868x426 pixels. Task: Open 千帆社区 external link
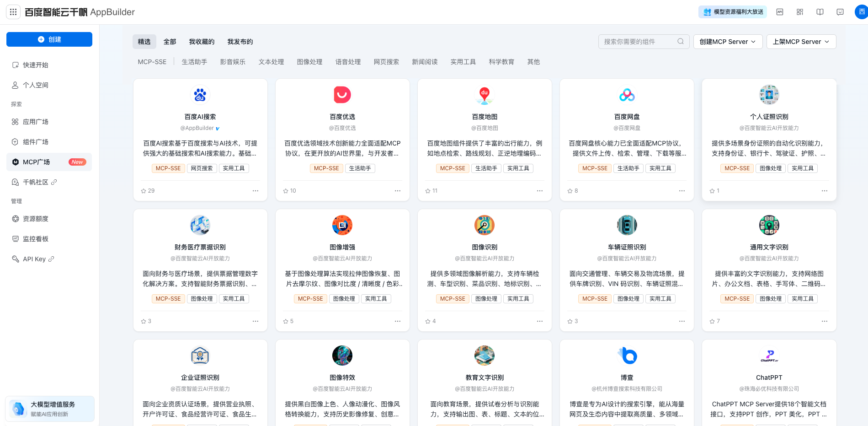[x=49, y=182]
